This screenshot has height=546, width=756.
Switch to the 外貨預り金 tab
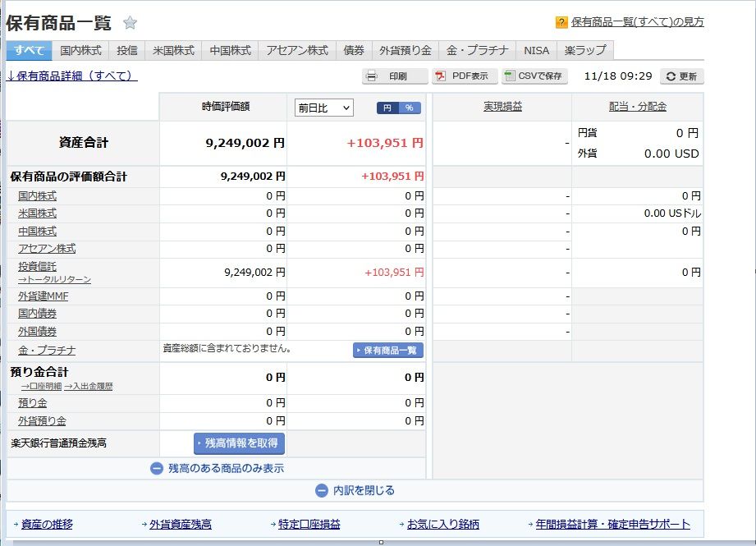(x=405, y=50)
